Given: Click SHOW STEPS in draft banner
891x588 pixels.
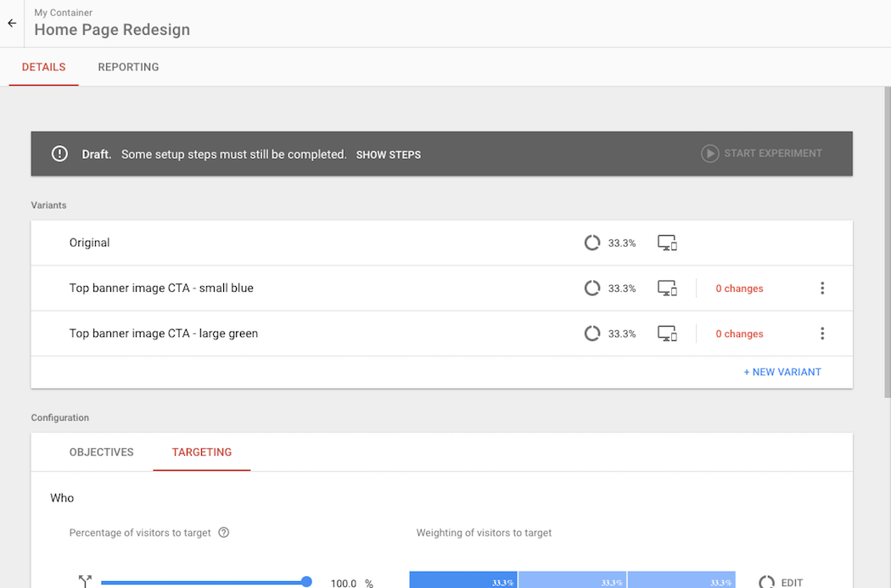Looking at the screenshot, I should pyautogui.click(x=389, y=154).
